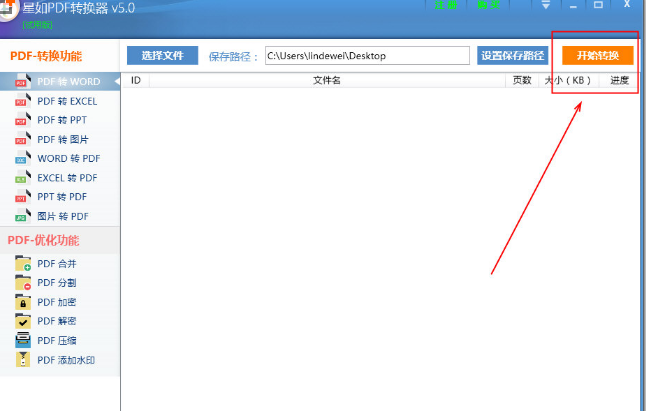Open the WORD 转 PDF icon

click(x=23, y=159)
